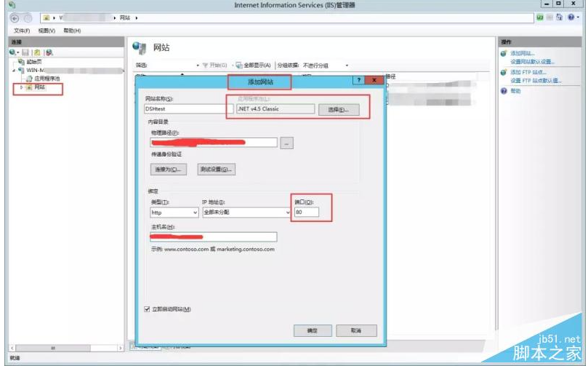Image resolution: width=588 pixels, height=366 pixels.
Task: Click the up-folder icon in Connections toolbar
Action: pos(37,52)
